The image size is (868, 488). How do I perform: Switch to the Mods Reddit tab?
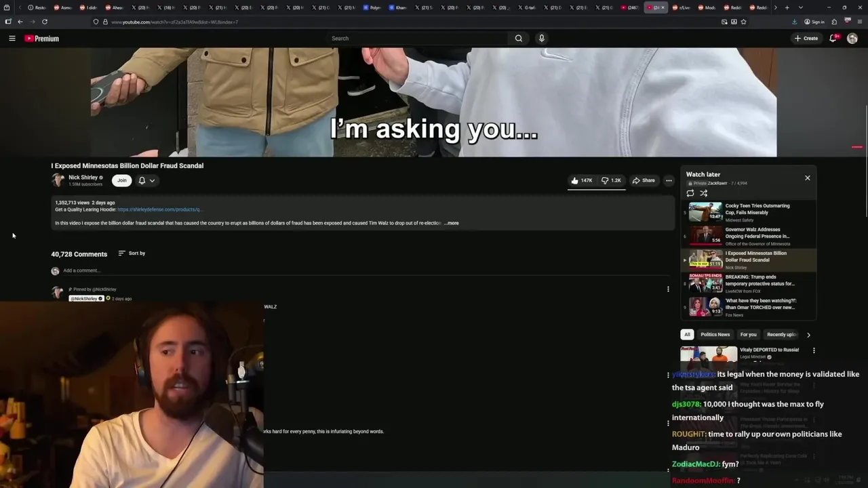708,7
